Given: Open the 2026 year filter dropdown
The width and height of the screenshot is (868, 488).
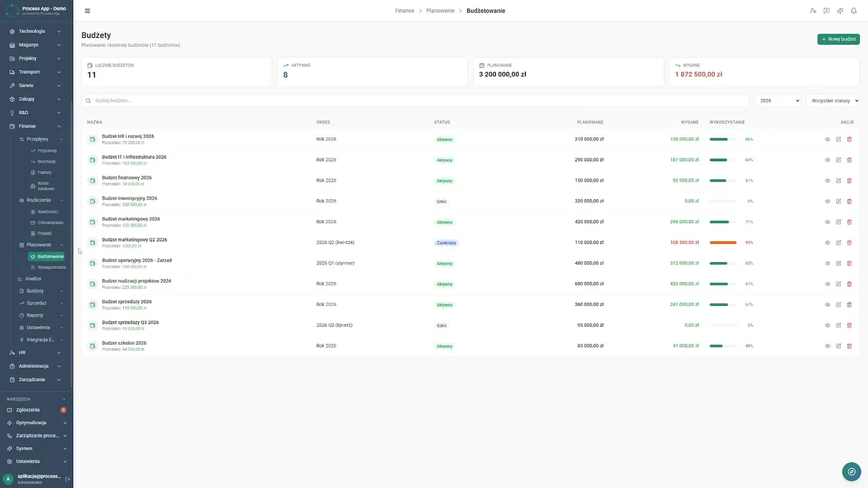Looking at the screenshot, I should (x=778, y=101).
